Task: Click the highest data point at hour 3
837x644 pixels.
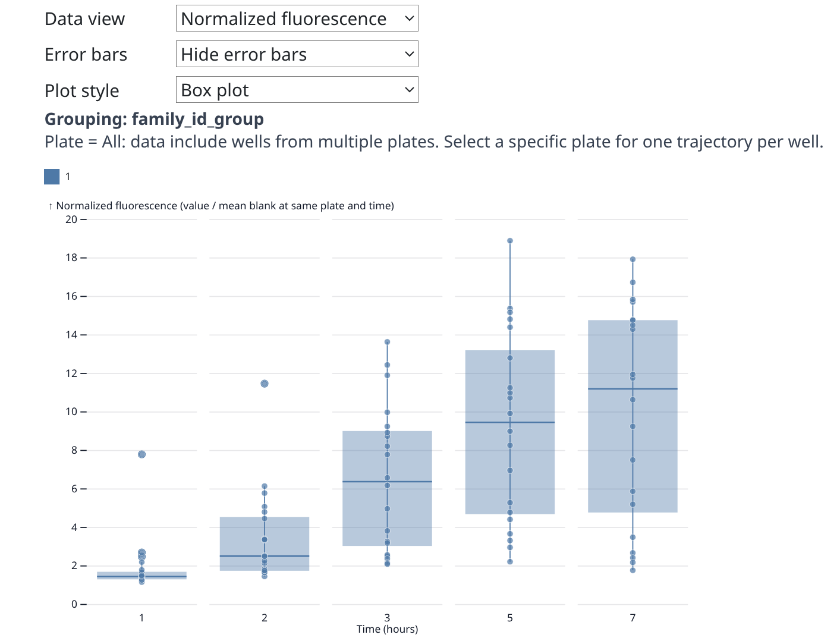Action: point(387,342)
